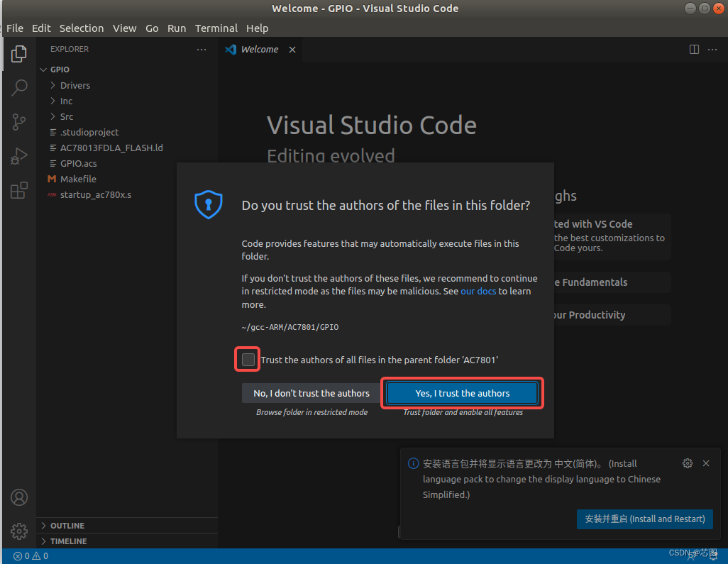Image resolution: width=728 pixels, height=564 pixels.
Task: Click Yes, I trust the authors
Action: pos(462,392)
